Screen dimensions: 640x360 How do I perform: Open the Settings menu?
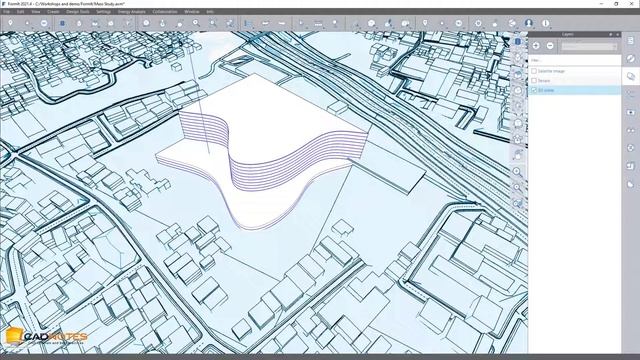pos(104,12)
